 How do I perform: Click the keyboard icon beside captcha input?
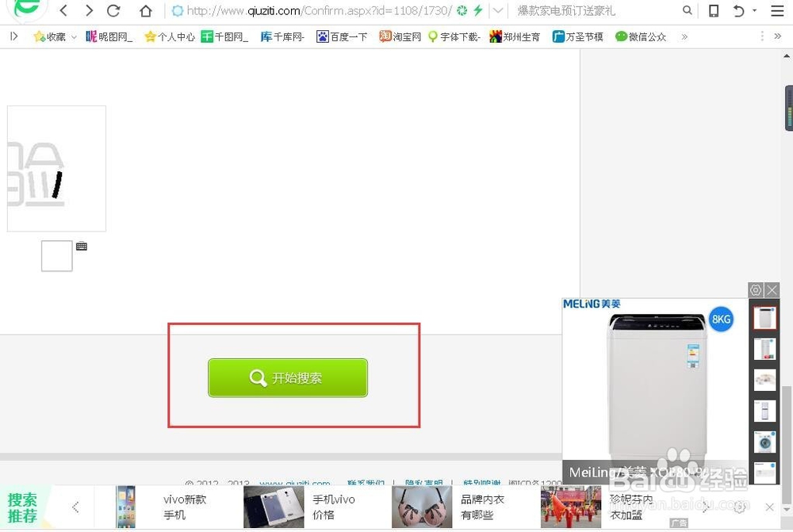82,245
